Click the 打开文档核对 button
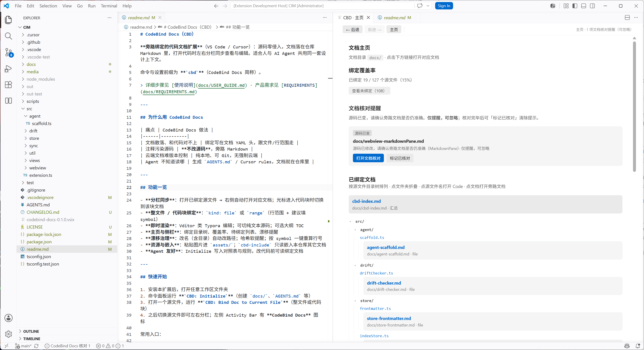The width and height of the screenshot is (644, 350). [x=368, y=158]
